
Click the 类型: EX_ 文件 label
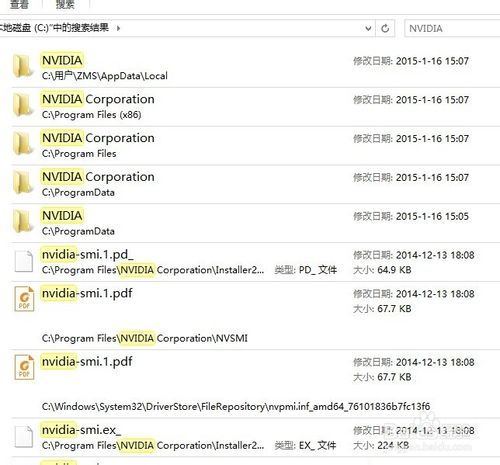click(x=305, y=445)
